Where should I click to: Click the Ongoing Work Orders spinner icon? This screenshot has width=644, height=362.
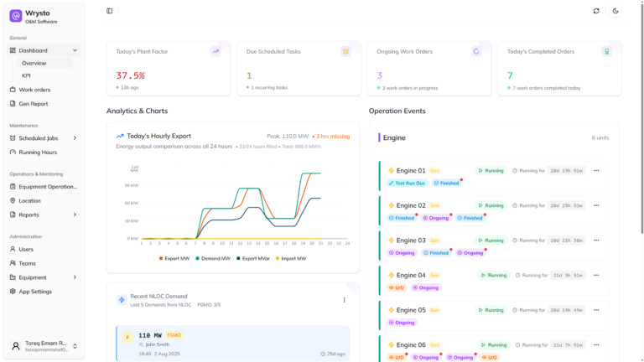click(476, 52)
